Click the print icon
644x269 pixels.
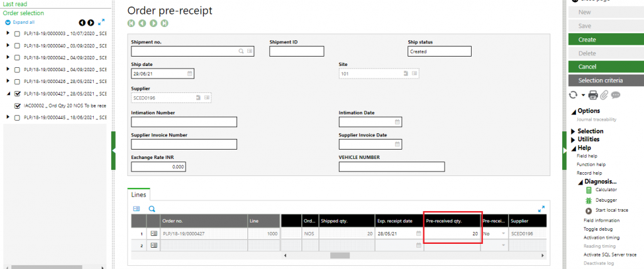[x=593, y=96]
